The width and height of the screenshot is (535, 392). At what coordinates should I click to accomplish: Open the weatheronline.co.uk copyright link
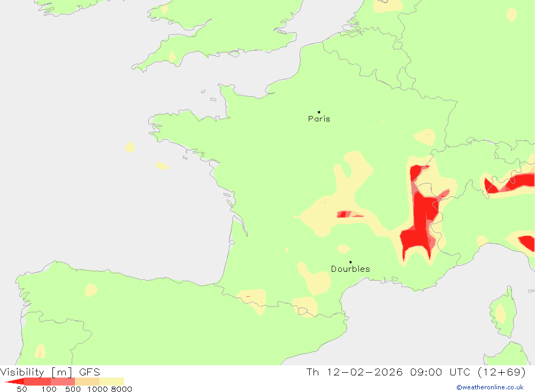click(x=490, y=387)
